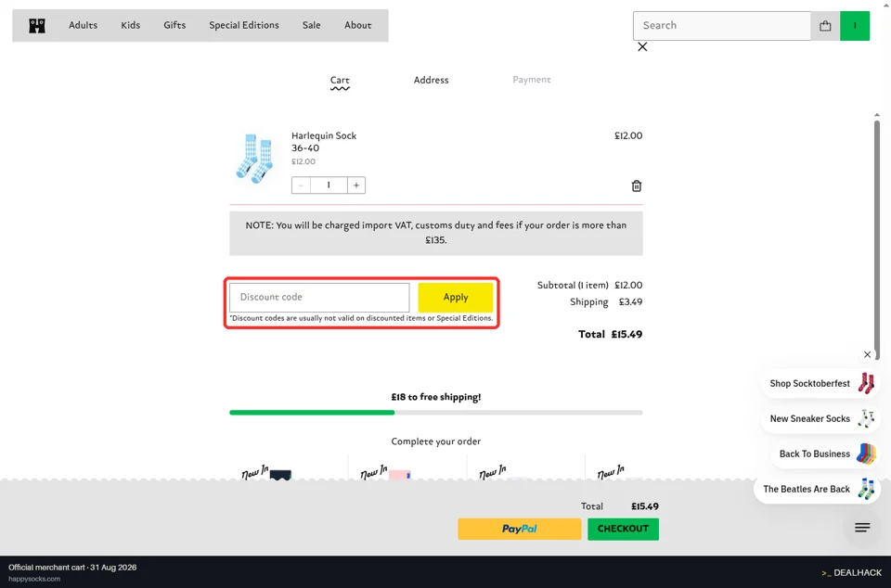Screen dimensions: 891x588
Task: Click the £18 to free shipping text
Action: coord(436,397)
